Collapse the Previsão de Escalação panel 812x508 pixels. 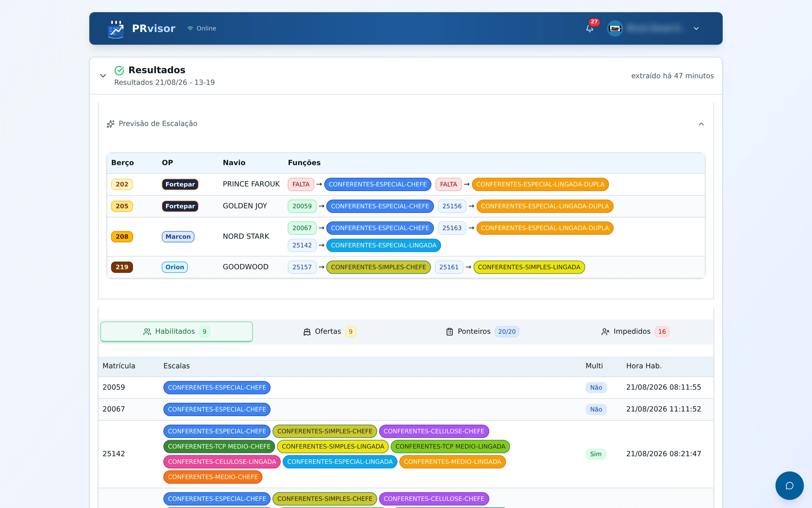pyautogui.click(x=701, y=124)
